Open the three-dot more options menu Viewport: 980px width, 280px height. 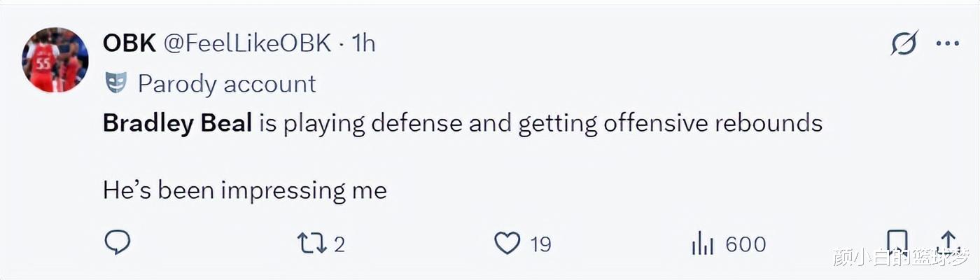[x=947, y=44]
